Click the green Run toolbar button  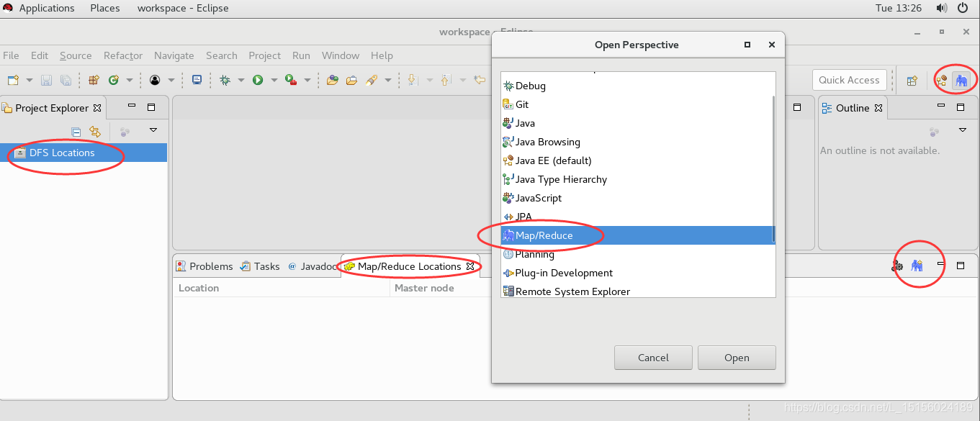[258, 81]
